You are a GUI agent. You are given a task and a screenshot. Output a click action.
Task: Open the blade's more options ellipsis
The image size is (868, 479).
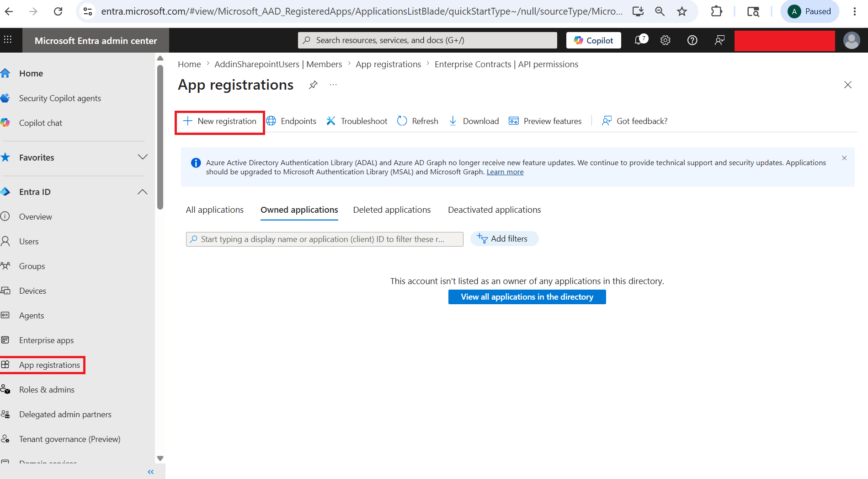[333, 85]
